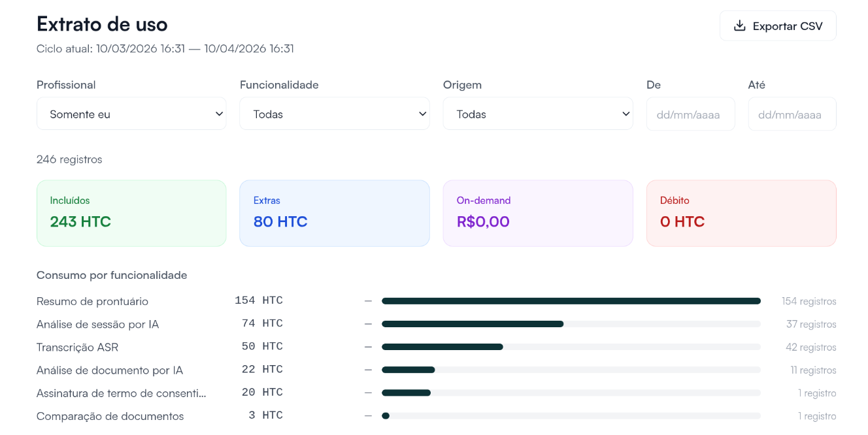868x435 pixels.
Task: Click the 246 registros total text
Action: 69,159
